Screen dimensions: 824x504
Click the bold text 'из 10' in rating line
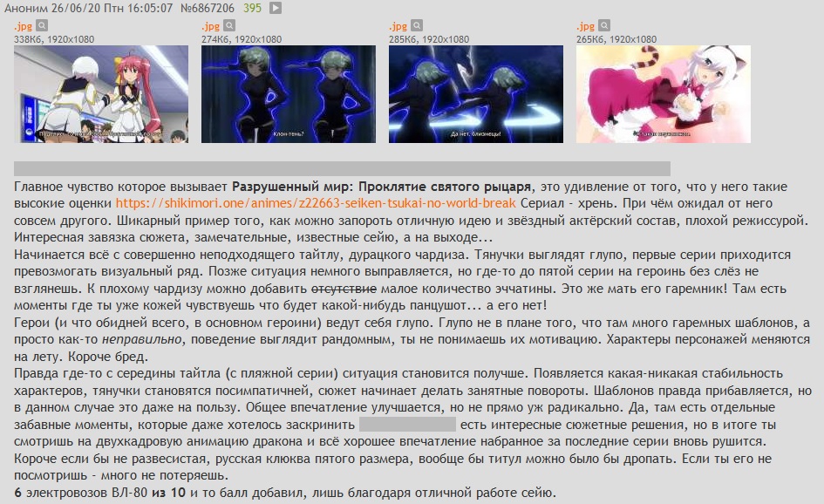click(168, 493)
